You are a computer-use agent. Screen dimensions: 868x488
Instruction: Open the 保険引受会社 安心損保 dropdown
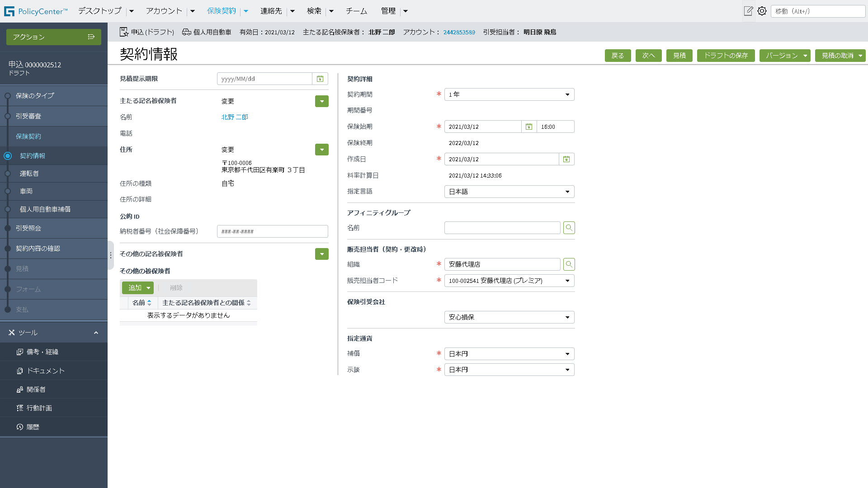pyautogui.click(x=509, y=317)
